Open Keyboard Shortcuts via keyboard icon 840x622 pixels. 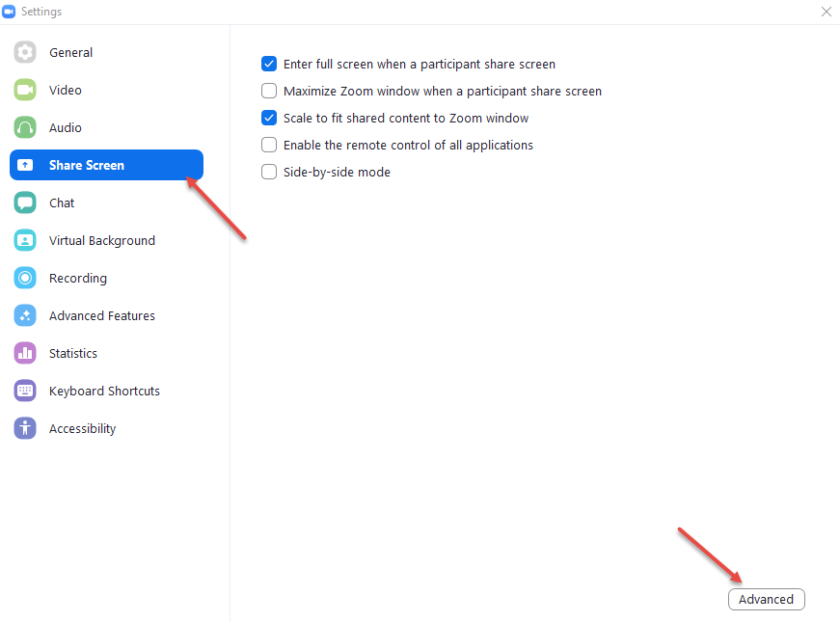click(x=24, y=391)
